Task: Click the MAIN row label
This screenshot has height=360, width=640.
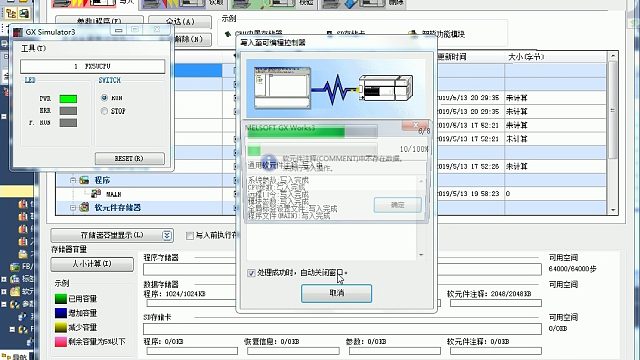Action: click(x=113, y=194)
